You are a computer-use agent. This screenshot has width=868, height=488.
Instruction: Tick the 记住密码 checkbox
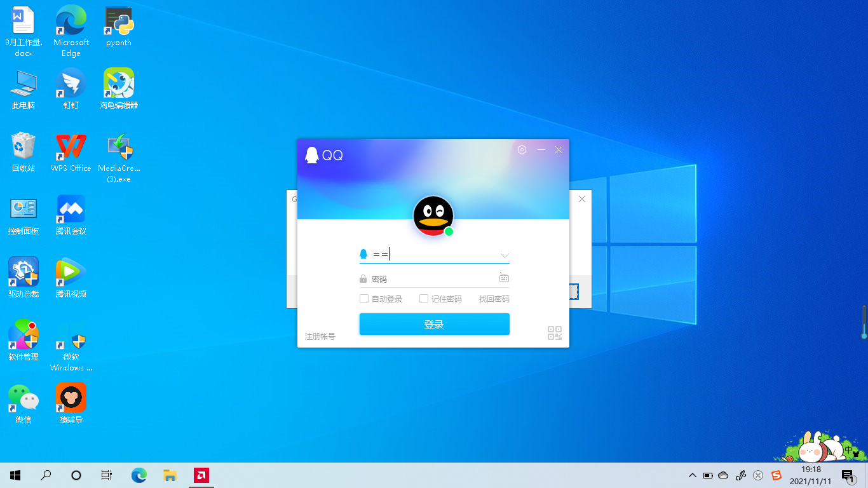pos(424,299)
